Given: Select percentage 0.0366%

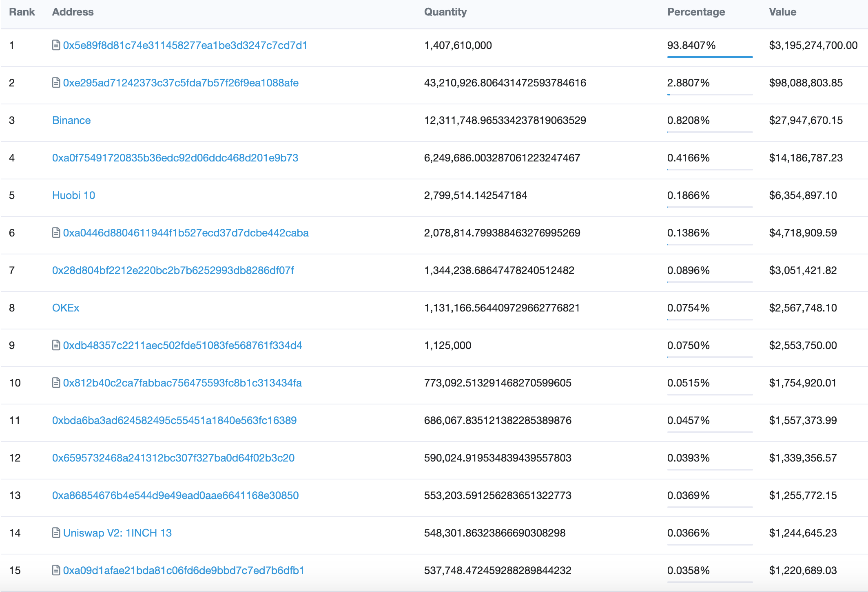Looking at the screenshot, I should (689, 533).
